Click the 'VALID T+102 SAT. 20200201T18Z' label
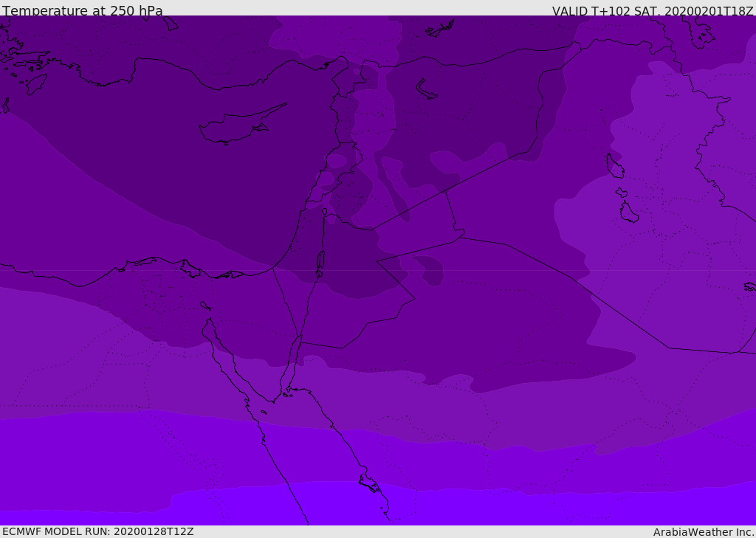756x538 pixels. coord(653,10)
